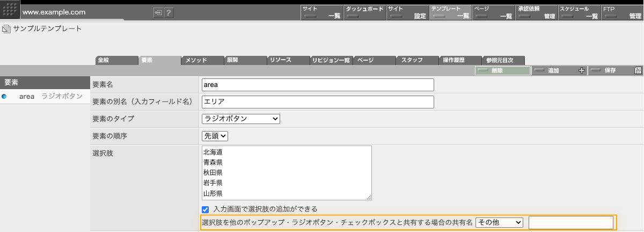The height and width of the screenshot is (232, 644).
Task: Click www.example.com site name
Action: [54, 12]
